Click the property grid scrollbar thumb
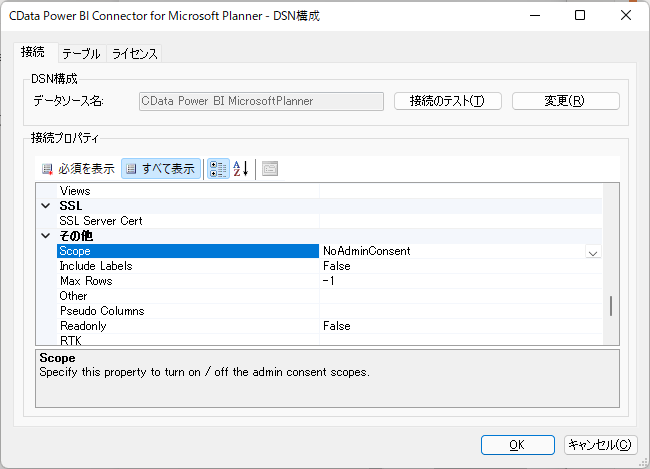 611,306
